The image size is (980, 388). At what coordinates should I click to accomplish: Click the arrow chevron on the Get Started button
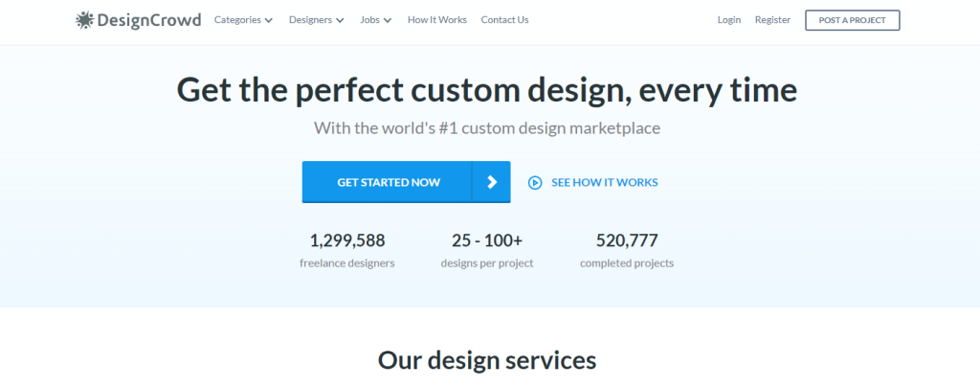(492, 182)
